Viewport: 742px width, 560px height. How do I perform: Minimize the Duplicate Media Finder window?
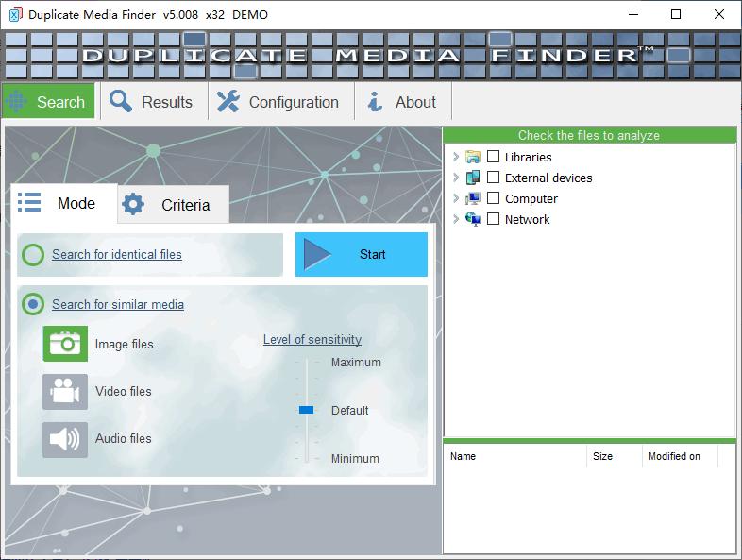click(633, 15)
